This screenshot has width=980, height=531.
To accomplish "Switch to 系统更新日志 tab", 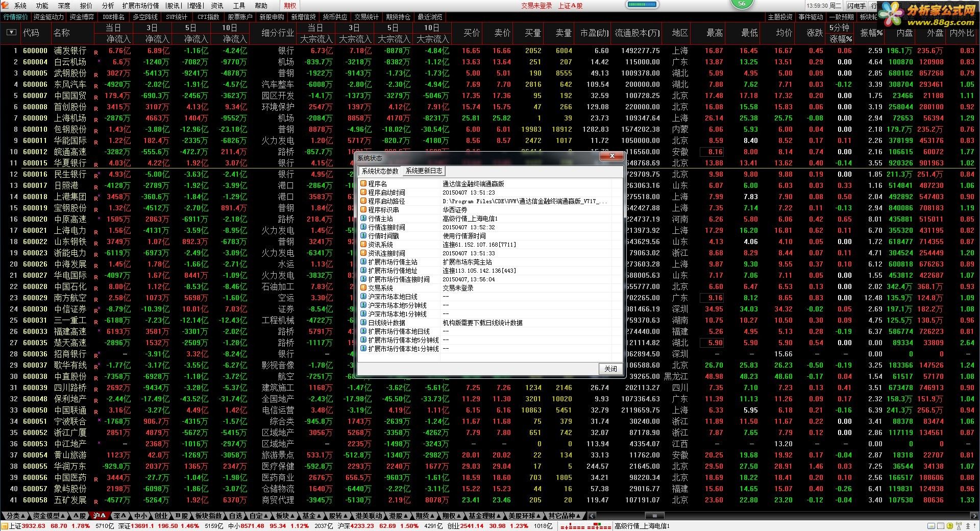I will click(424, 171).
